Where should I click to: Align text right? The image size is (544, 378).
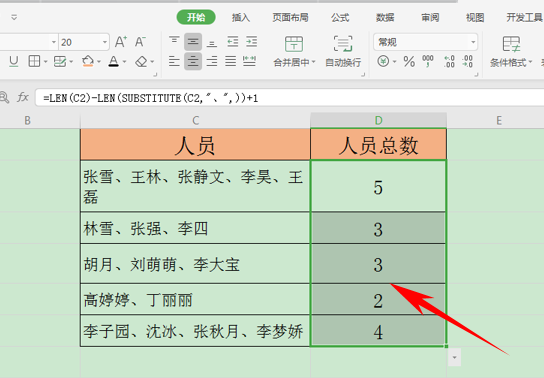coord(212,61)
